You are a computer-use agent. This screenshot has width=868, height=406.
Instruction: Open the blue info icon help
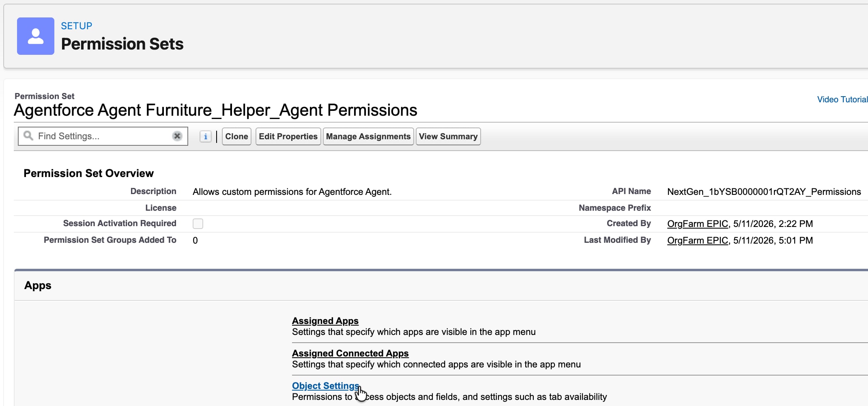tap(206, 136)
